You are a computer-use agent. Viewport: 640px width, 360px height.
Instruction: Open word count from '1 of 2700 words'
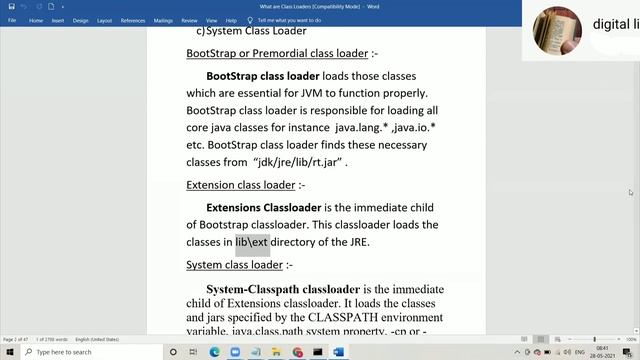click(52, 340)
